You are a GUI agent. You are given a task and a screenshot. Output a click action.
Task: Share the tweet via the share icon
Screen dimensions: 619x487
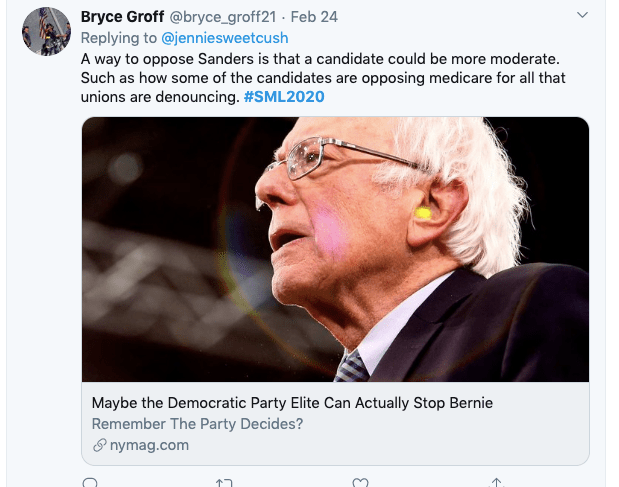495,482
